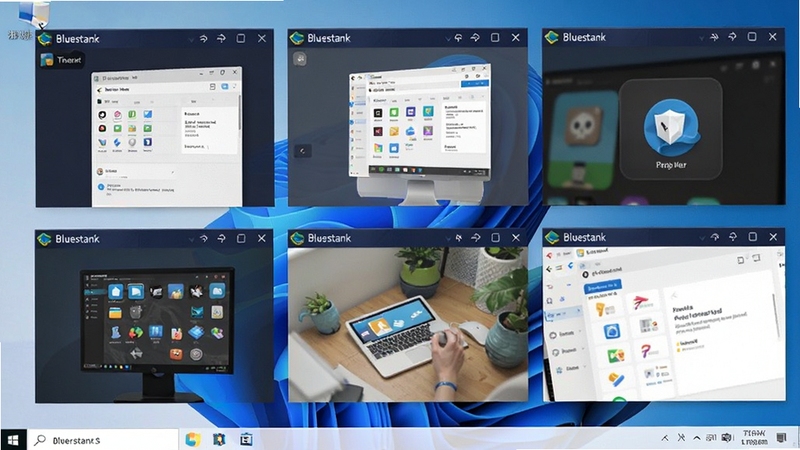Click the blue highlighted button in the tilted app page
The height and width of the screenshot is (450, 800).
(603, 286)
